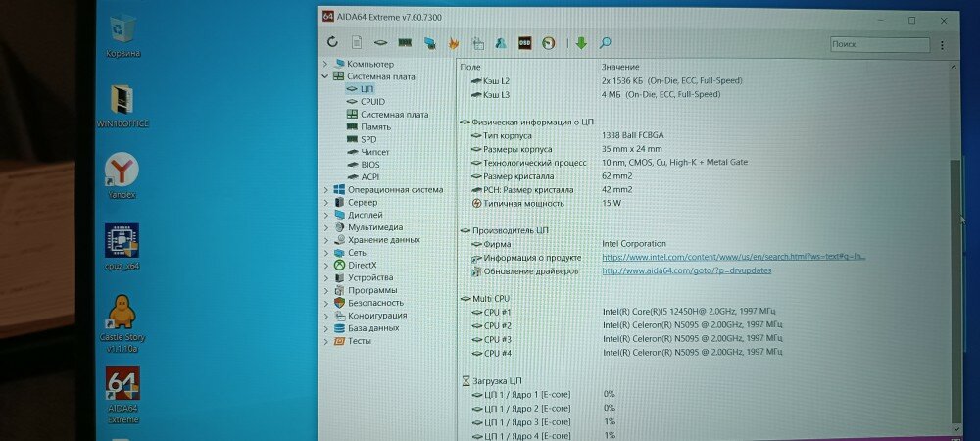The width and height of the screenshot is (980, 441).
Task: Open the Чипсет page in the tree
Action: pyautogui.click(x=375, y=152)
